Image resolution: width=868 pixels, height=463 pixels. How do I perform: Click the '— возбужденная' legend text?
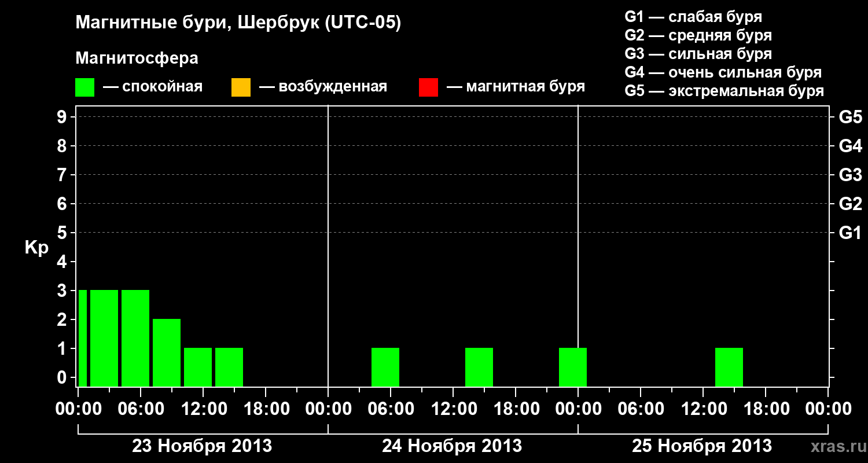pos(323,87)
